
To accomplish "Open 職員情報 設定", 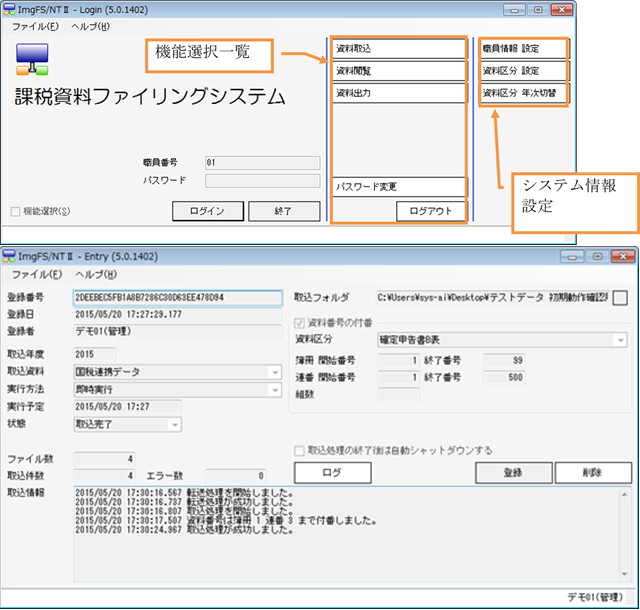I will click(x=524, y=49).
